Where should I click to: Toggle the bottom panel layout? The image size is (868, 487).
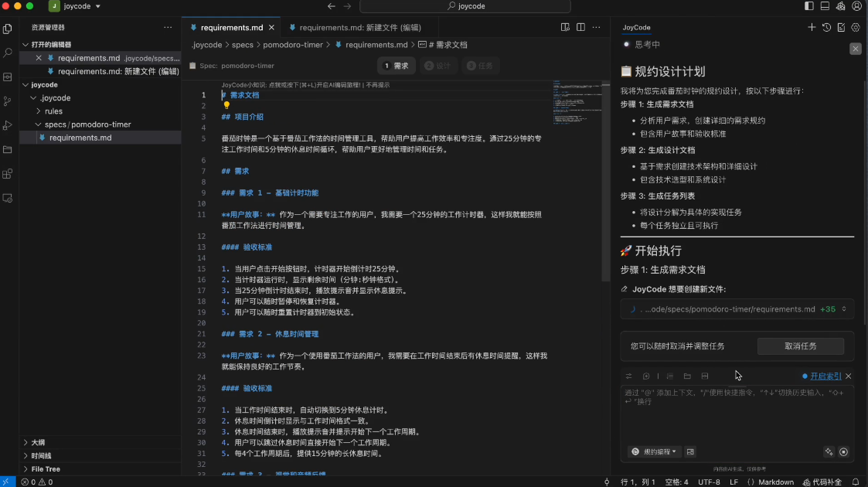pyautogui.click(x=825, y=6)
